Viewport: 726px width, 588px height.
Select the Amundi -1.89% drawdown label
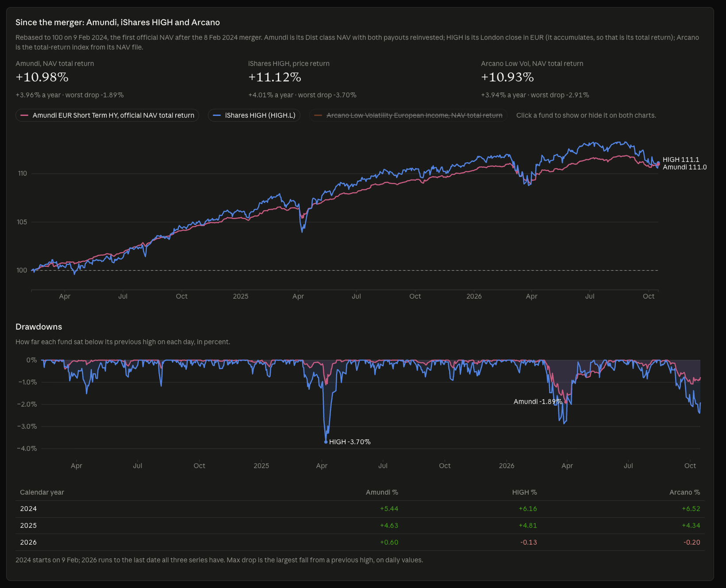pos(538,402)
